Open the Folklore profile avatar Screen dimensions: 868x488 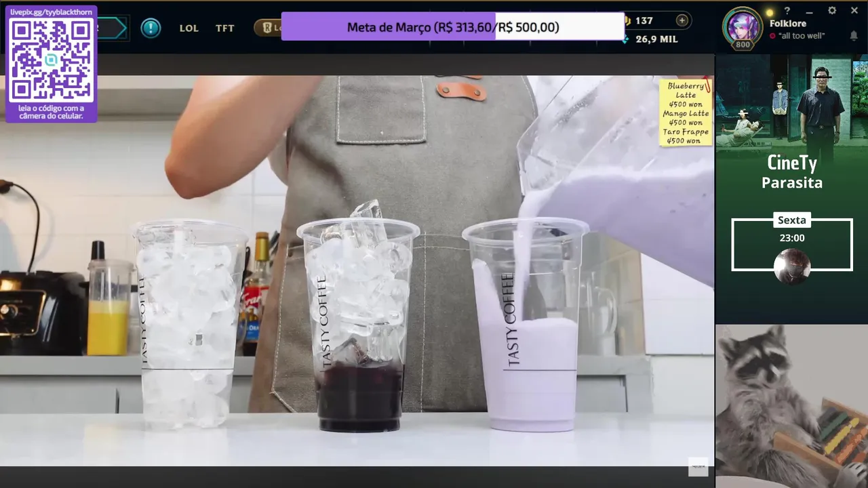pos(743,28)
